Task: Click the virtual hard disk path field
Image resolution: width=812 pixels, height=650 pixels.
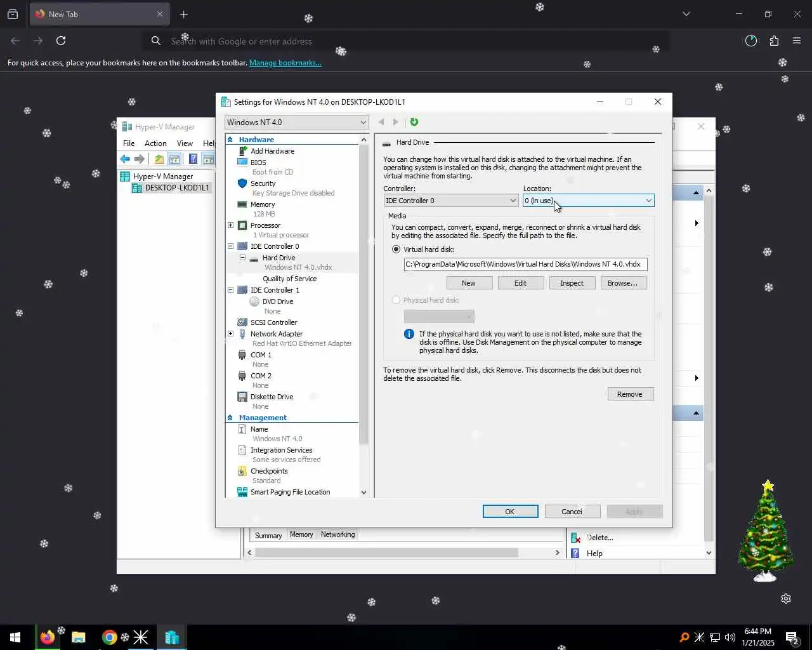Action: (525, 264)
